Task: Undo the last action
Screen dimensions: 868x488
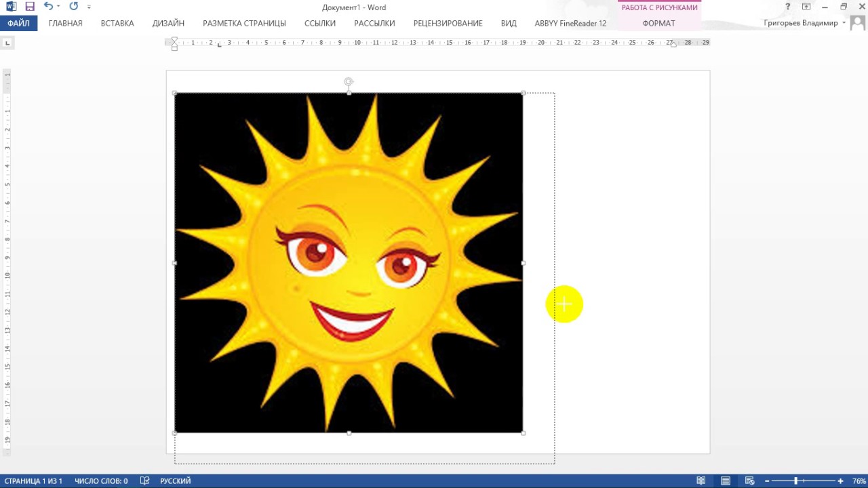Action: pyautogui.click(x=48, y=7)
